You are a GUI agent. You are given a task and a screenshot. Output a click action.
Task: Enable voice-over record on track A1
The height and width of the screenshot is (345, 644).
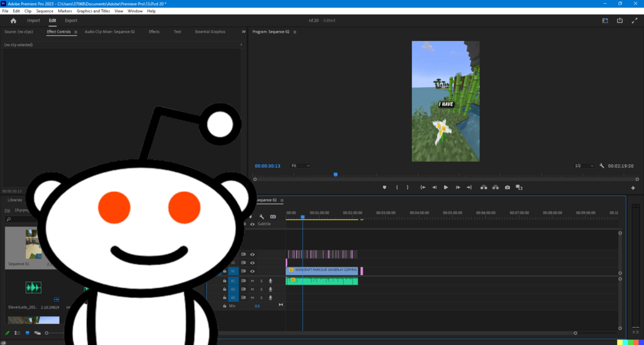270,281
